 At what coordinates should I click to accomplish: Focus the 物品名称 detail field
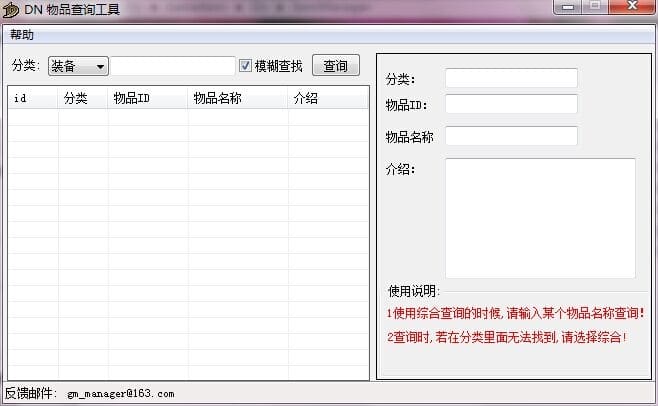[x=511, y=136]
